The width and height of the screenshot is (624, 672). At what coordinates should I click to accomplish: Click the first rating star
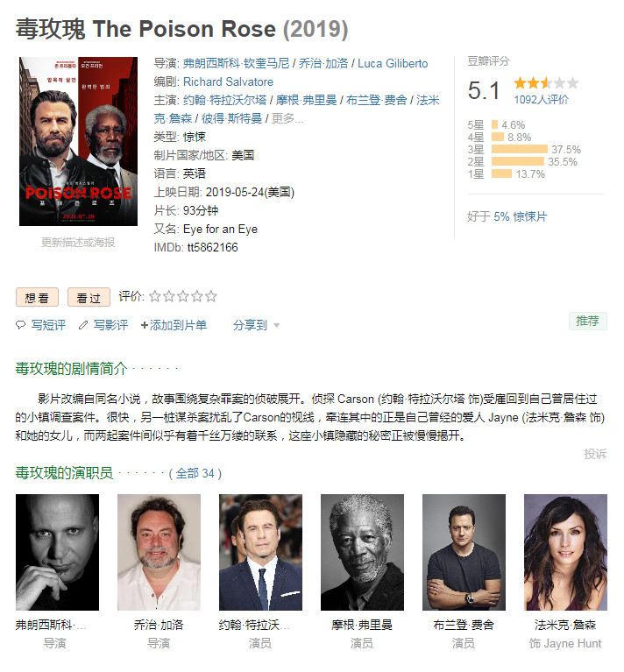(x=155, y=296)
